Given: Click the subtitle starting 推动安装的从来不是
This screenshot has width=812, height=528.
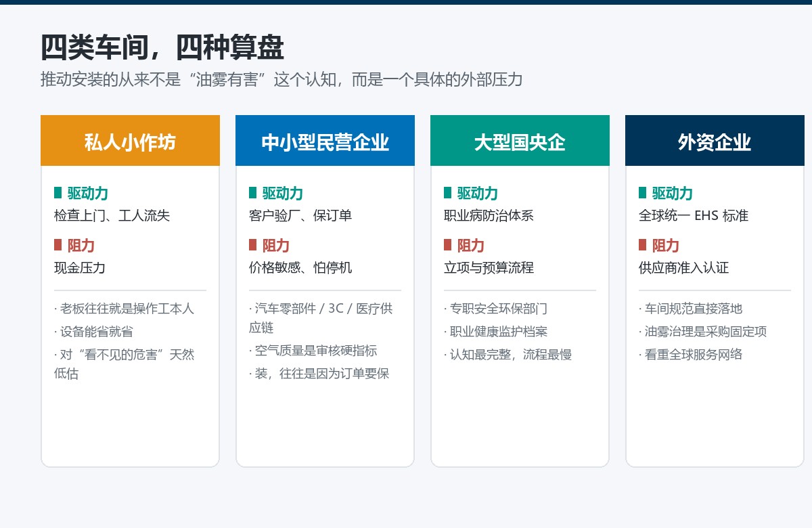Looking at the screenshot, I should pos(281,79).
